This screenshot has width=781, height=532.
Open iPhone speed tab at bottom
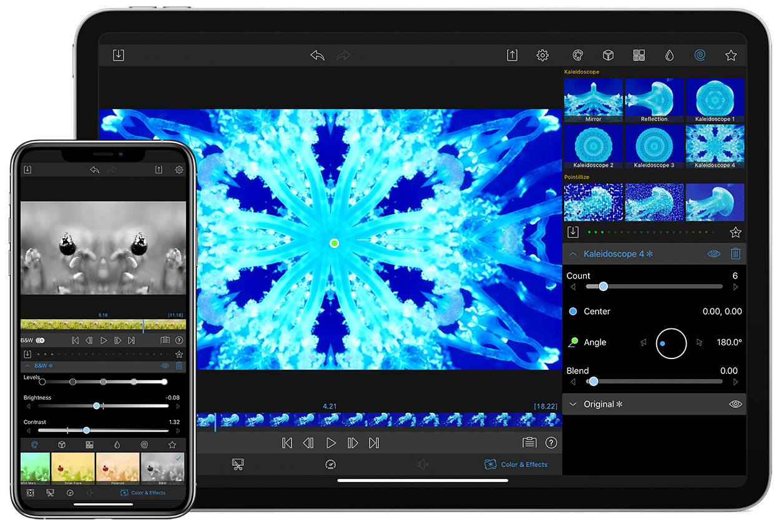point(70,493)
